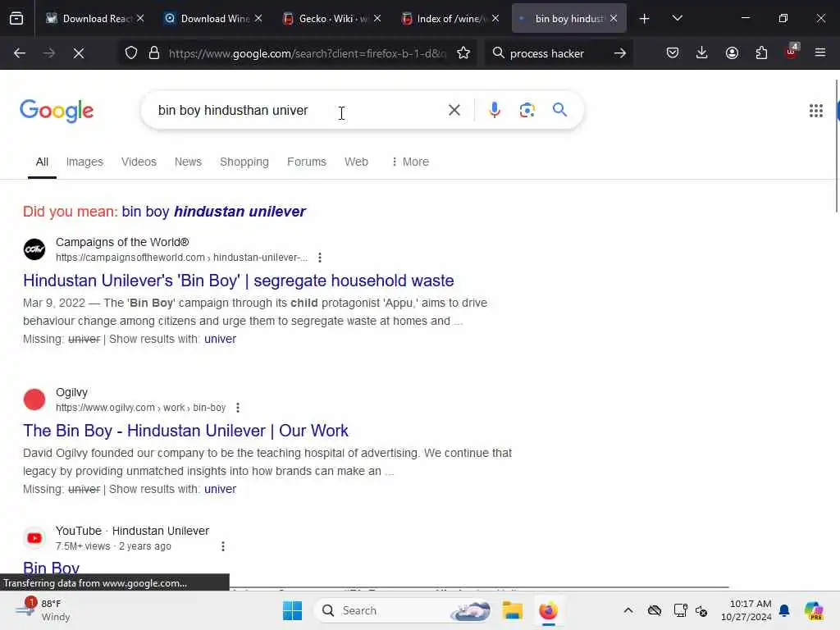Focus the Google search text field
840x630 pixels.
(x=300, y=111)
